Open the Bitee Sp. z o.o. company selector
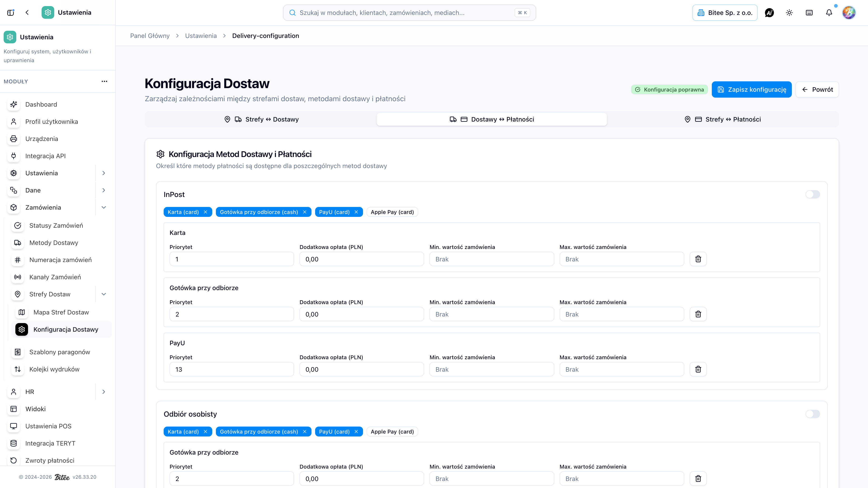Image resolution: width=868 pixels, height=488 pixels. (x=725, y=13)
